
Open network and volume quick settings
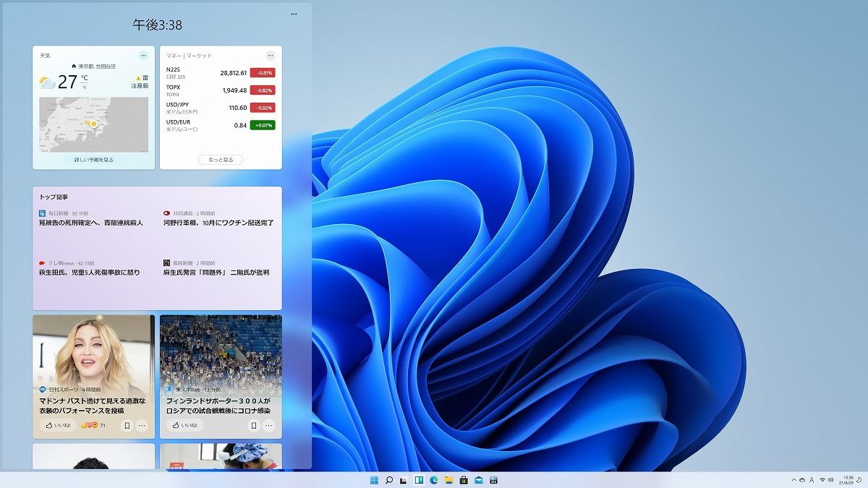827,480
